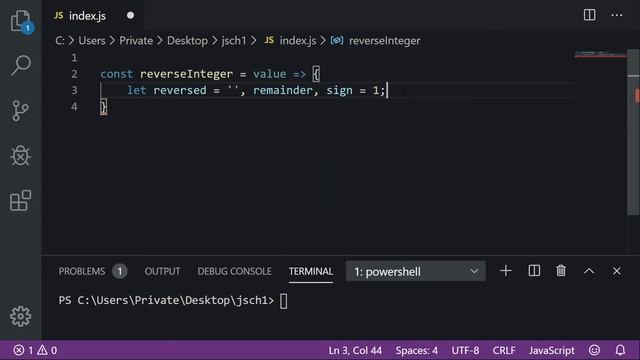Click 'Spaces: 4' indentation setting

[416, 350]
